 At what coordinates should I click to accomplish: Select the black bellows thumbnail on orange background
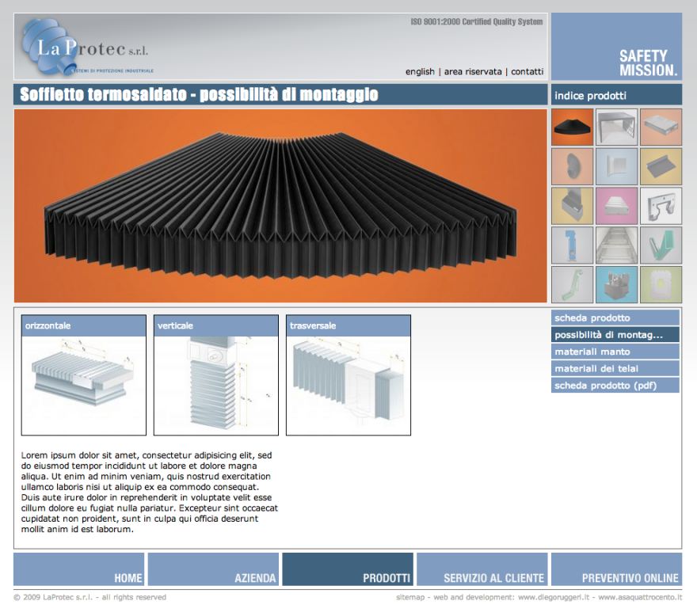click(x=572, y=127)
